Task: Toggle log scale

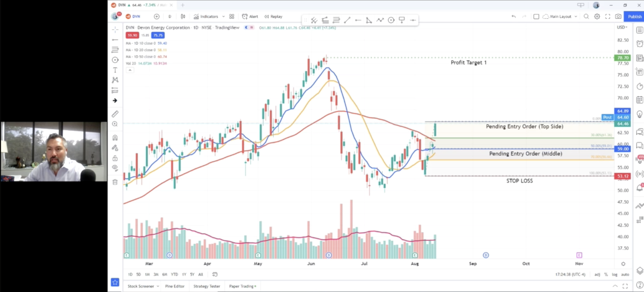Action: (615, 274)
